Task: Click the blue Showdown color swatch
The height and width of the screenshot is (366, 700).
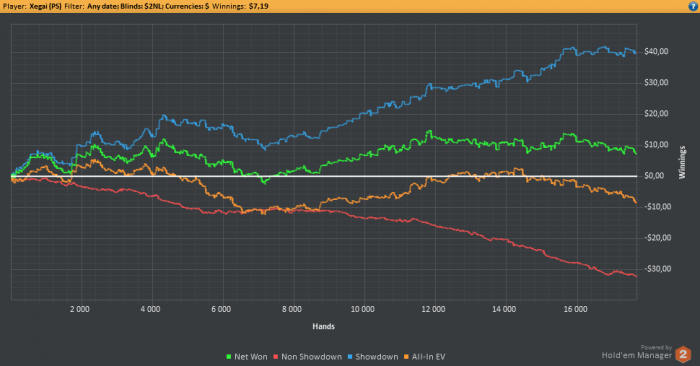Action: (x=350, y=357)
